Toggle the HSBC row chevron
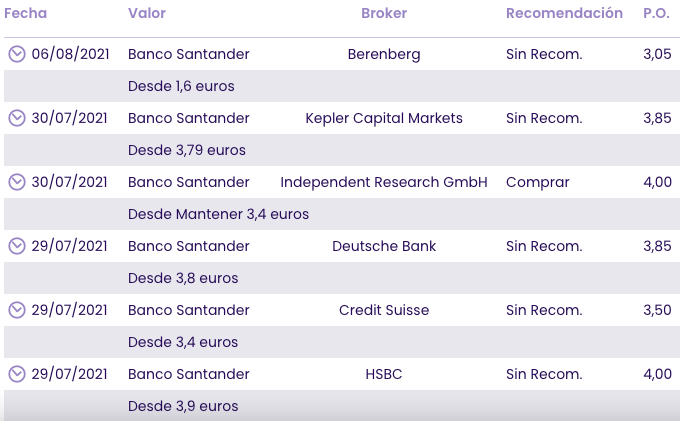Screen dimensions: 680x421 click(x=17, y=374)
